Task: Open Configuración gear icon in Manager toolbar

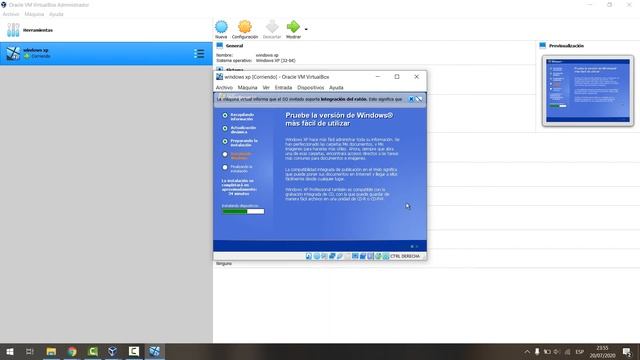Action: click(x=245, y=27)
